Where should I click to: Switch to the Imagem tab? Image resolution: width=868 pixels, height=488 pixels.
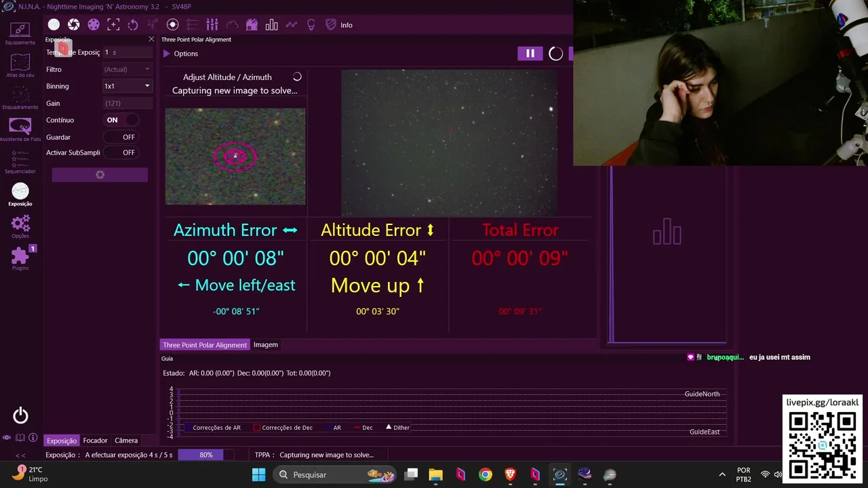(266, 345)
